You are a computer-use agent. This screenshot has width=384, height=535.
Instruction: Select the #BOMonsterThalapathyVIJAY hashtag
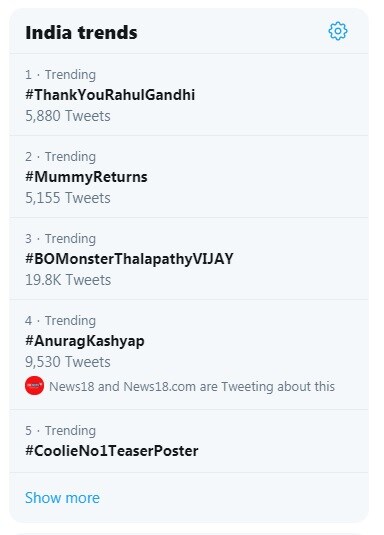point(129,259)
